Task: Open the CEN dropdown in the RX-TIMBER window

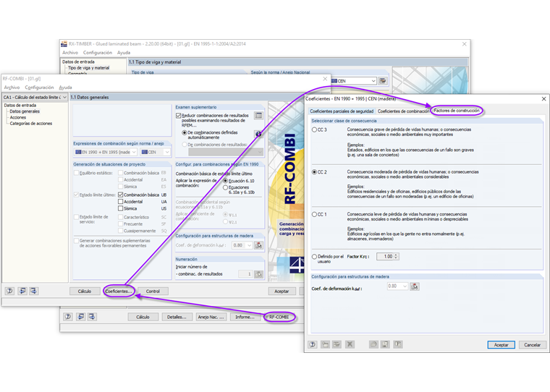Action: (354, 81)
